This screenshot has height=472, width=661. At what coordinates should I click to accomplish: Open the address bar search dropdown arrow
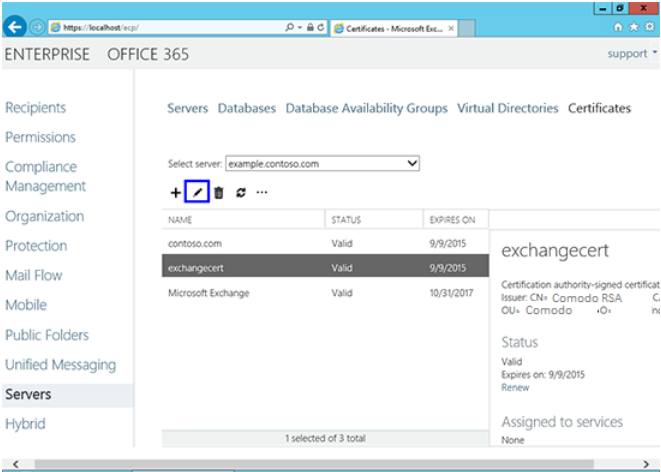point(299,28)
